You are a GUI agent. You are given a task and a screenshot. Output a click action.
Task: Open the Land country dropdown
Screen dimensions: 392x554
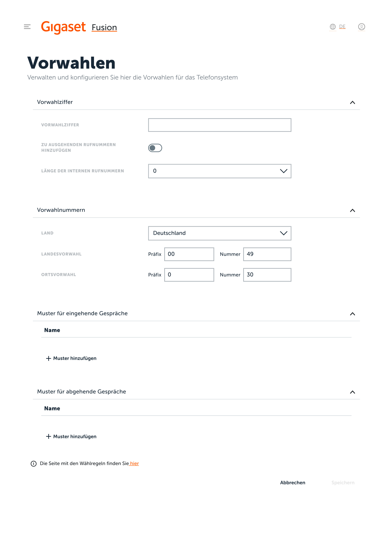[x=219, y=233]
